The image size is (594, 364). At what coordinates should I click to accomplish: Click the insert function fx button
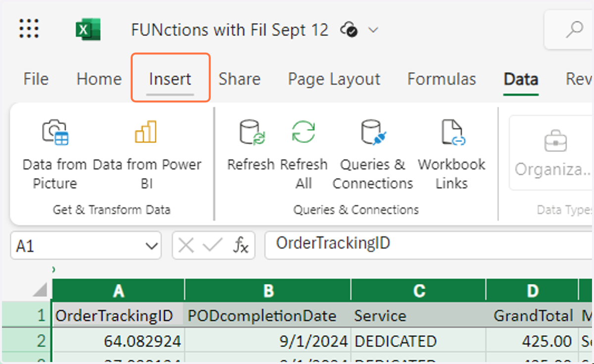point(241,245)
